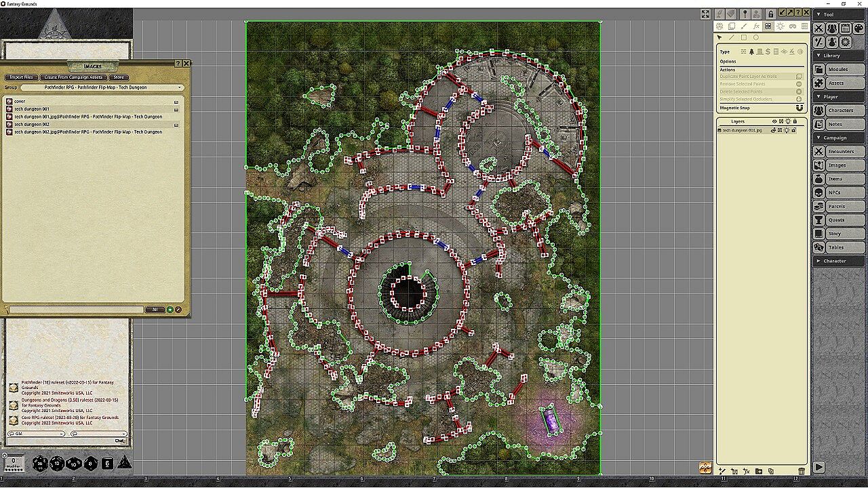Open the Party Sheet tool icon
Image resolution: width=868 pixels, height=488 pixels.
point(832,28)
